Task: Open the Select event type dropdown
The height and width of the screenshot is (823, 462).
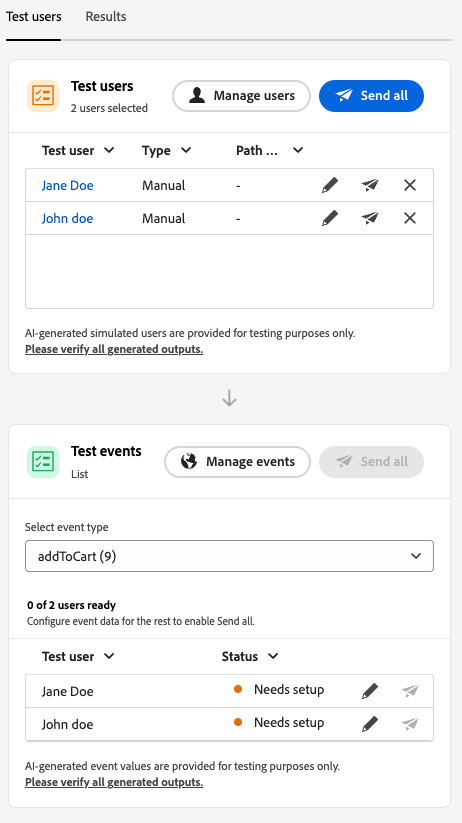Action: click(x=229, y=556)
